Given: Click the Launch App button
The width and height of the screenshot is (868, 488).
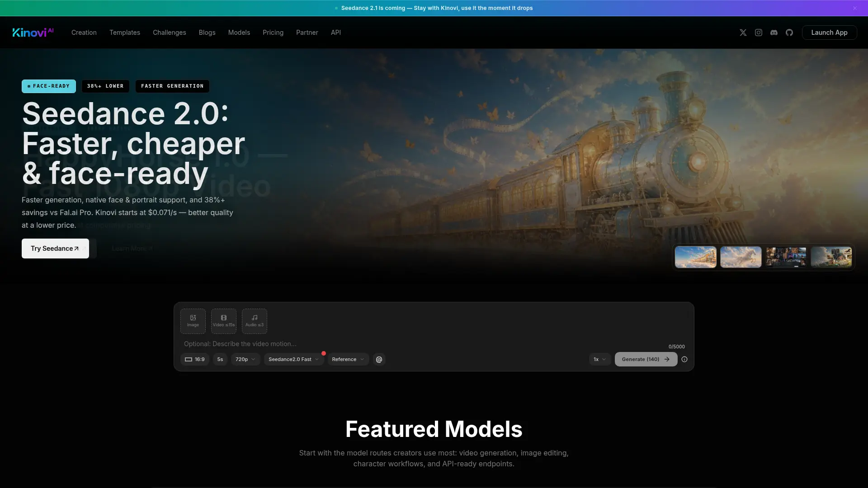Looking at the screenshot, I should click(829, 33).
